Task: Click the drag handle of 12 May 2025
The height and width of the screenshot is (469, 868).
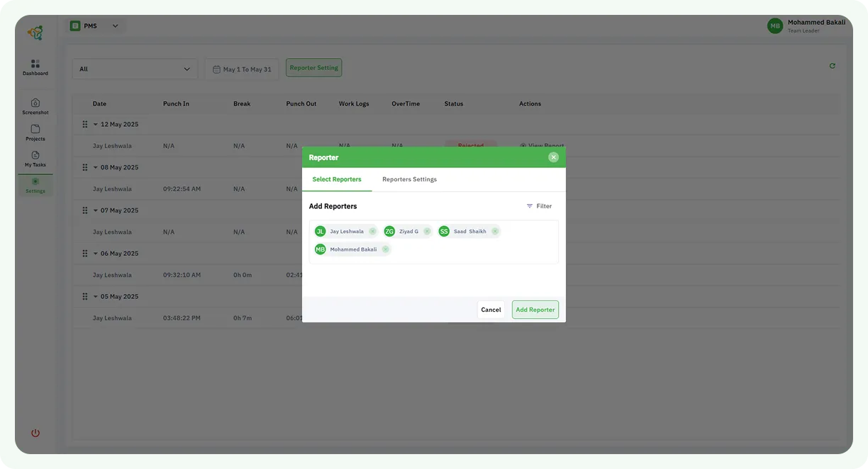Action: [85, 125]
